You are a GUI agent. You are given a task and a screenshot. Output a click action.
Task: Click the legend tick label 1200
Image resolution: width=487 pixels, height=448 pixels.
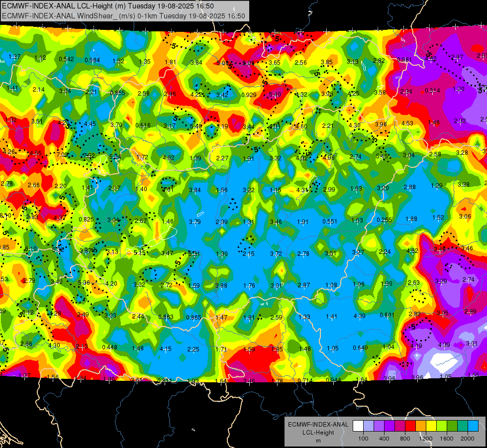426,439
